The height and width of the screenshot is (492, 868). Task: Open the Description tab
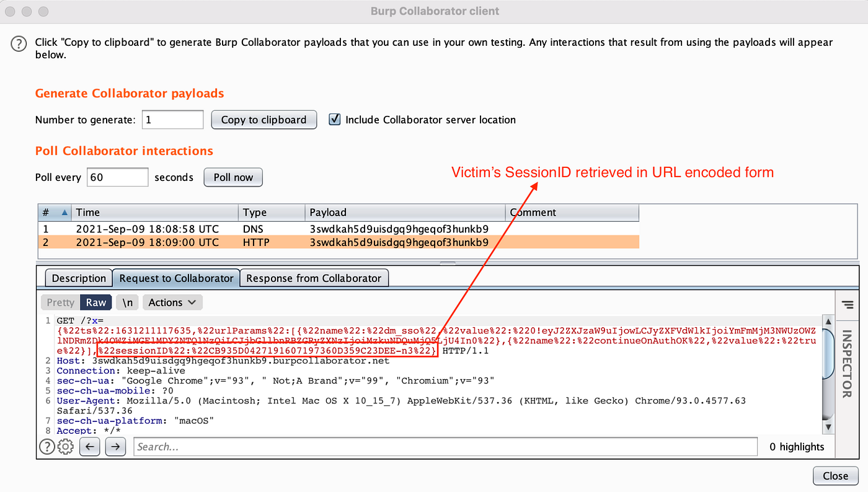coord(79,278)
